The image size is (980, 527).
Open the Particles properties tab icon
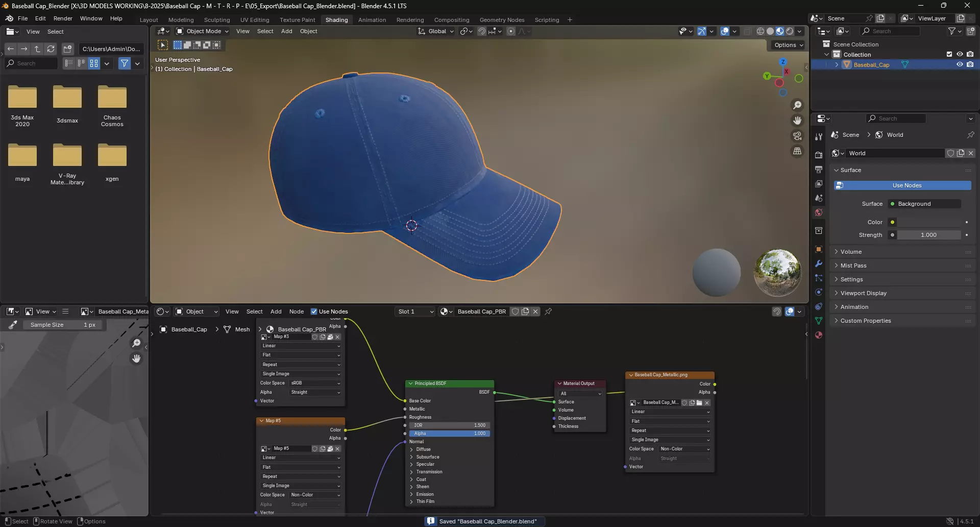tap(819, 278)
